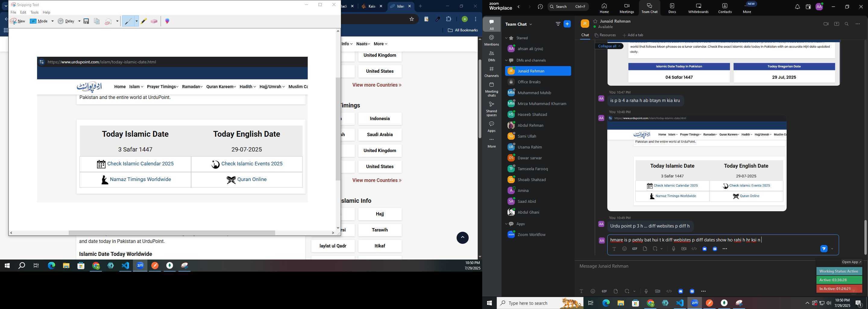This screenshot has height=309, width=868.
Task: Click the Saudi Arabia button on the webpage
Action: pyautogui.click(x=380, y=135)
